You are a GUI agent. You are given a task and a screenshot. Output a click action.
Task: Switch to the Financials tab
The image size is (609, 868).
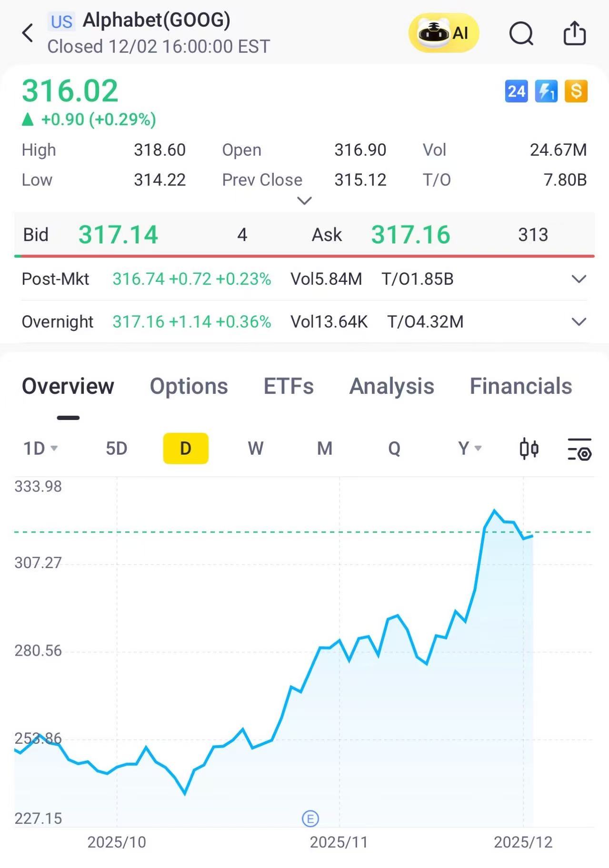(520, 386)
